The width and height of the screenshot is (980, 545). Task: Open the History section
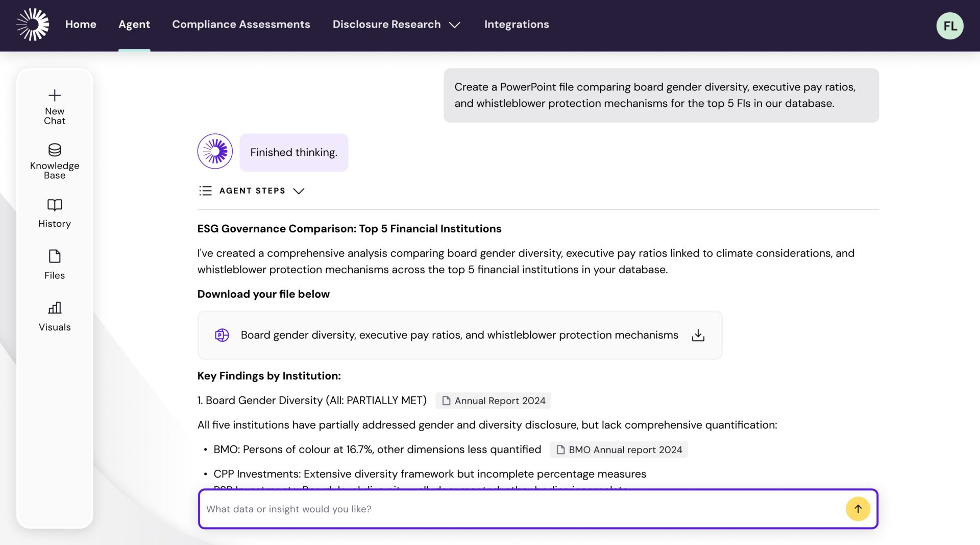(x=55, y=213)
